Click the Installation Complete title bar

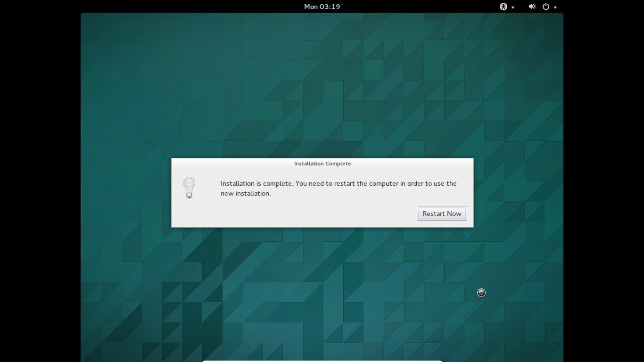point(322,164)
